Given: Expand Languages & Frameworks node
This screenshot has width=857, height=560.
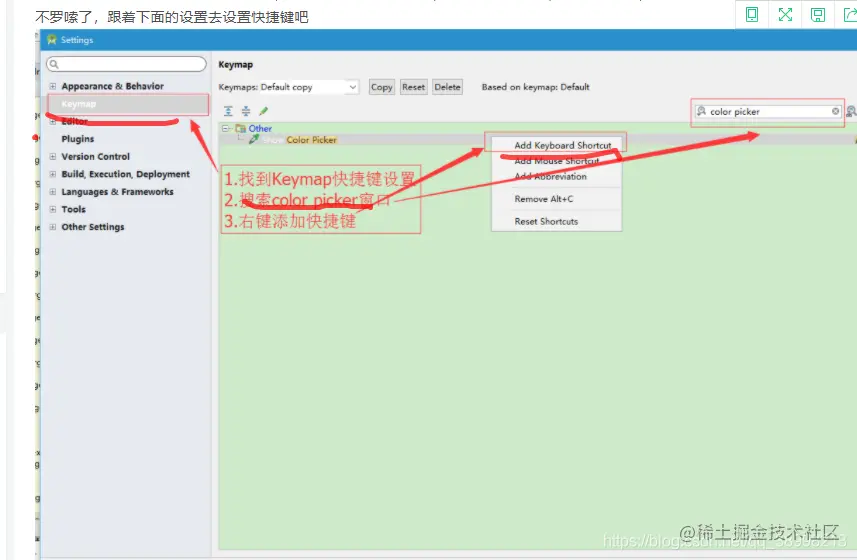Looking at the screenshot, I should pyautogui.click(x=53, y=192).
